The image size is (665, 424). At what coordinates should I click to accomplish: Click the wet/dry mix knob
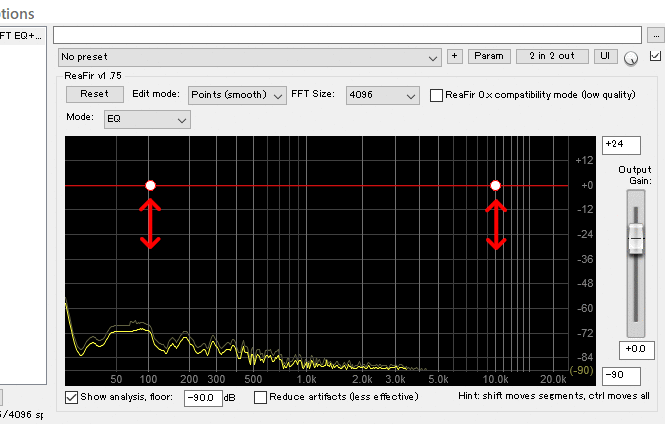(631, 58)
